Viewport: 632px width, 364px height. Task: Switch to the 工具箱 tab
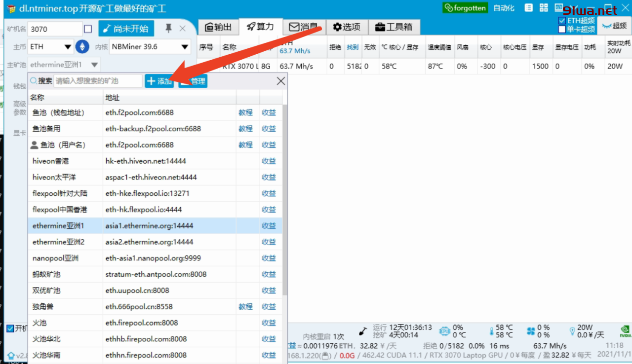tap(394, 27)
